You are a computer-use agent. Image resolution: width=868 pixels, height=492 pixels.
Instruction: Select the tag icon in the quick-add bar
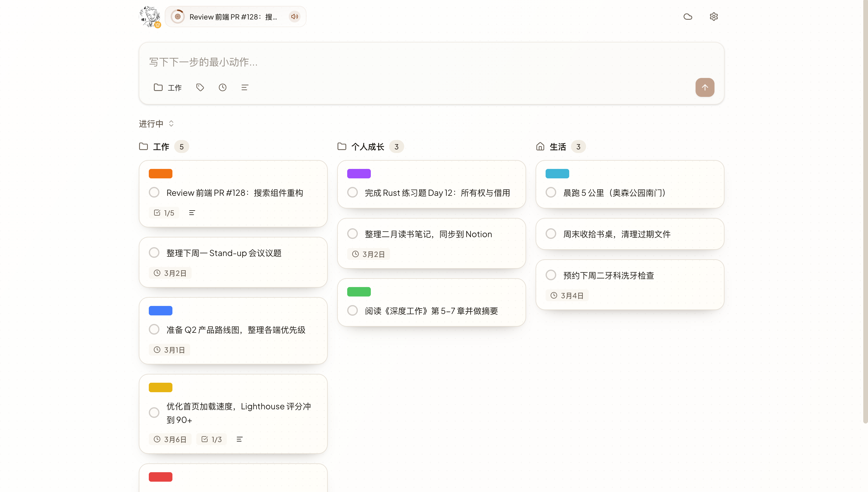point(200,87)
